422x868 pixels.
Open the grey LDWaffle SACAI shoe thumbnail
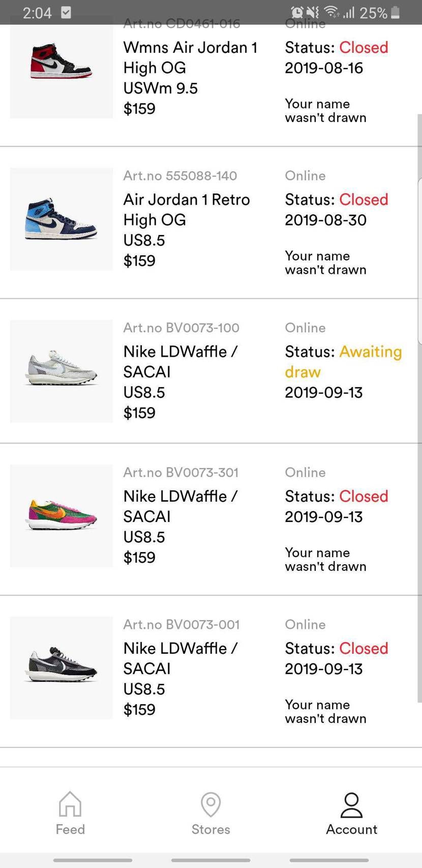62,371
